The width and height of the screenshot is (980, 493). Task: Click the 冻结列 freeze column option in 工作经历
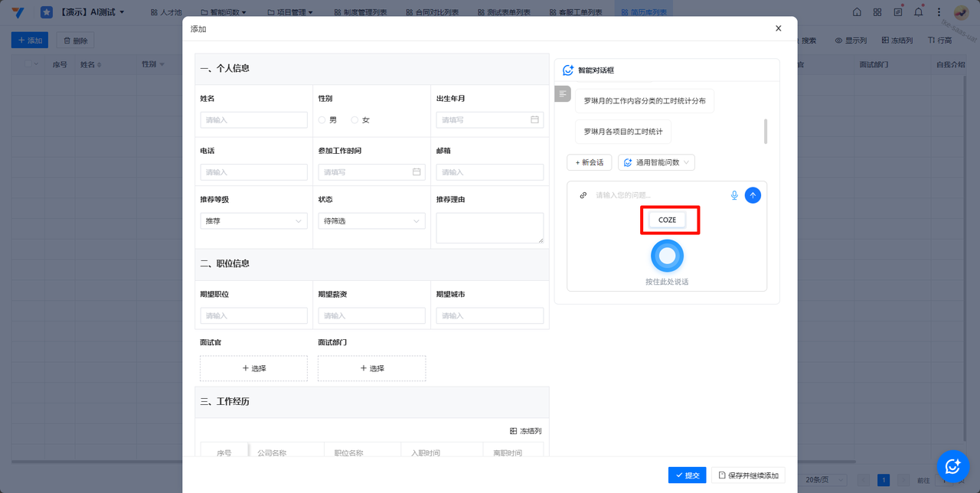coord(525,431)
